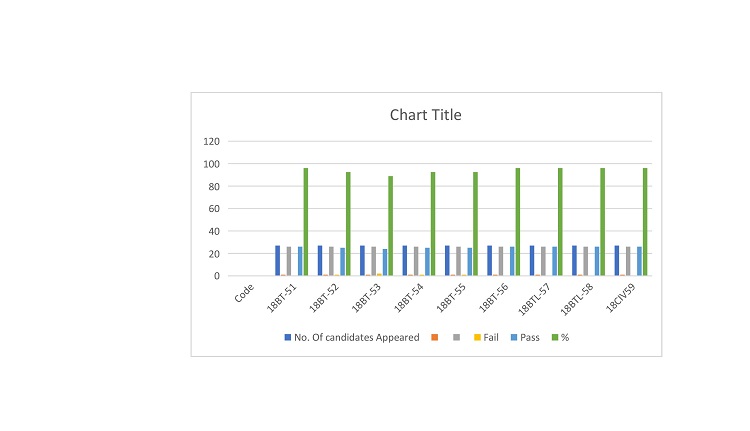Viewport: 750px width, 431px height.
Task: Select the dark blue Appeared bar for 18BT-56
Action: click(489, 261)
